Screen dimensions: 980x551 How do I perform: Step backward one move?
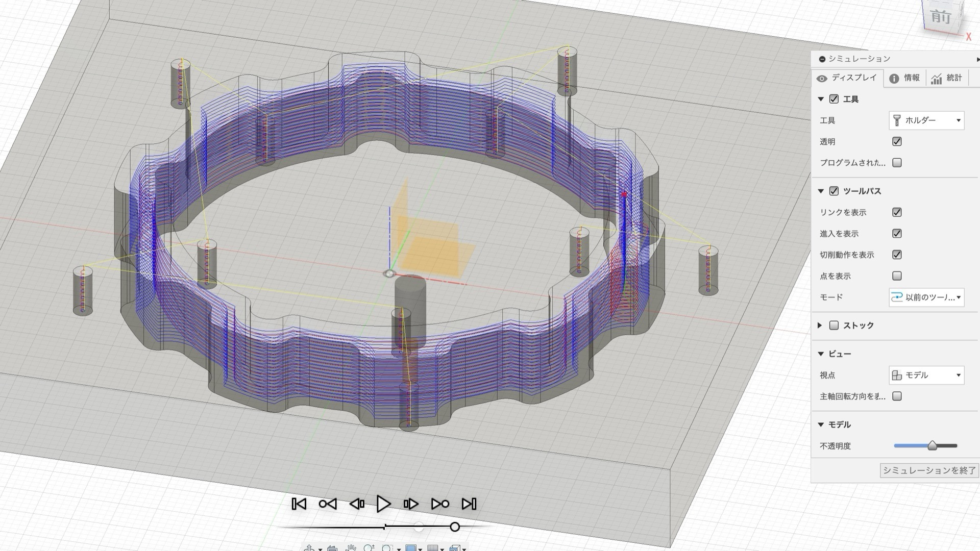(357, 504)
